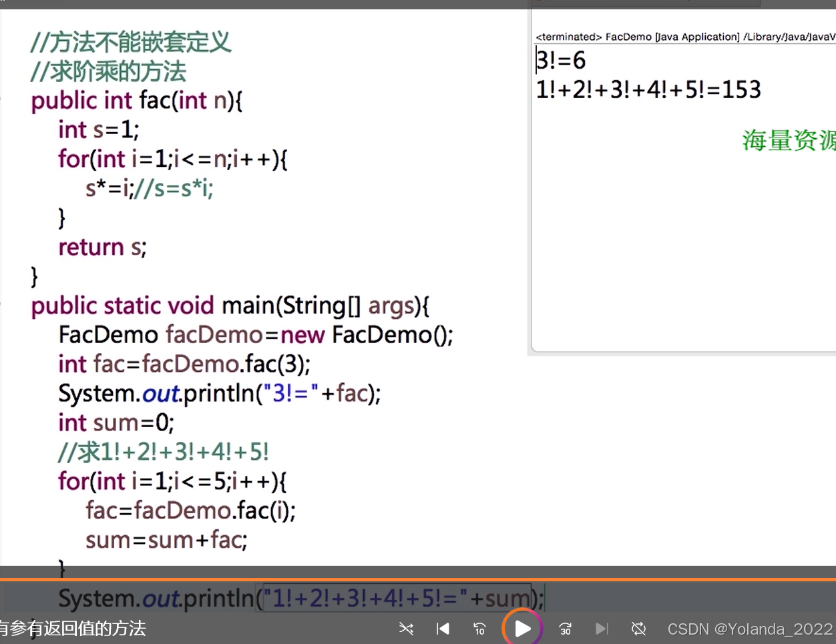Screen dimensions: 836x644
Task: Click video title '有参有返回值的方法'
Action: tap(72, 629)
